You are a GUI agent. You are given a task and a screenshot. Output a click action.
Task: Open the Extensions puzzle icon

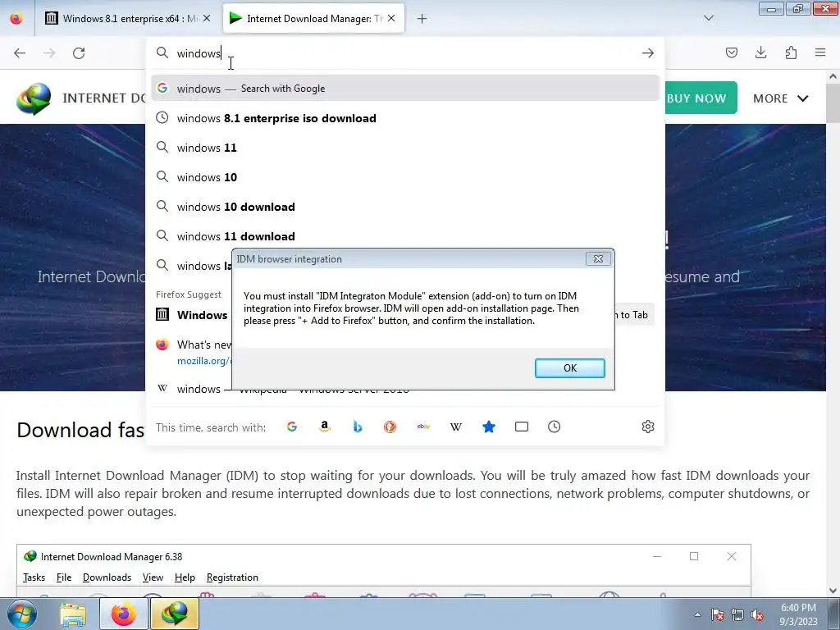pos(791,52)
